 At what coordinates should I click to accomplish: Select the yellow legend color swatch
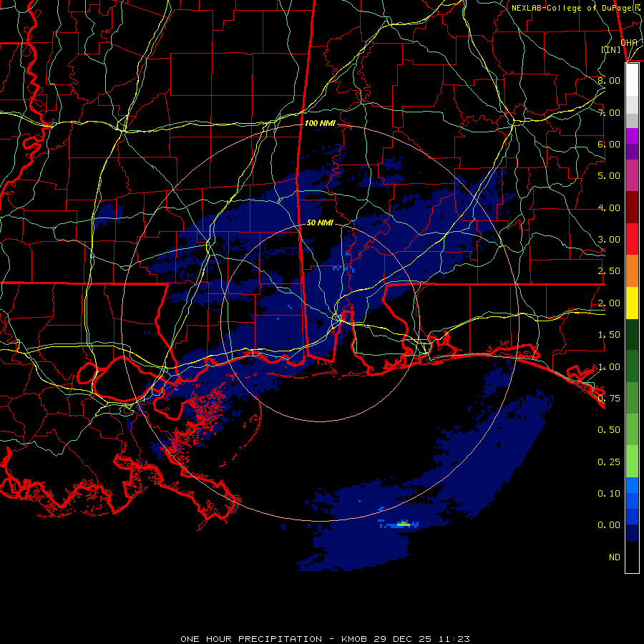coord(632,303)
